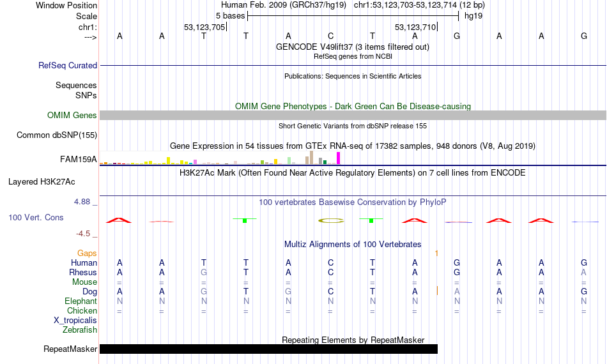The image size is (607, 364).
Task: Click the black RepeatMasker item bar
Action: pyautogui.click(x=268, y=349)
